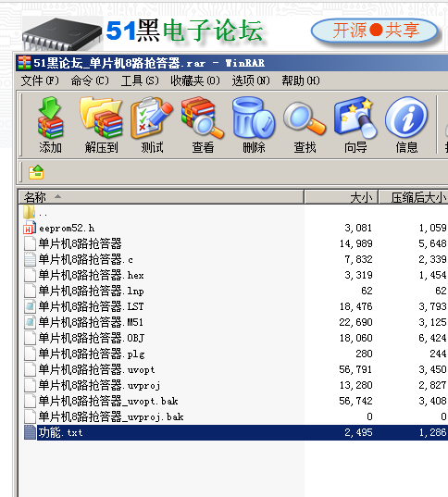Select file 单片机8路抢答器.c
This screenshot has width=448, height=497.
pos(85,259)
